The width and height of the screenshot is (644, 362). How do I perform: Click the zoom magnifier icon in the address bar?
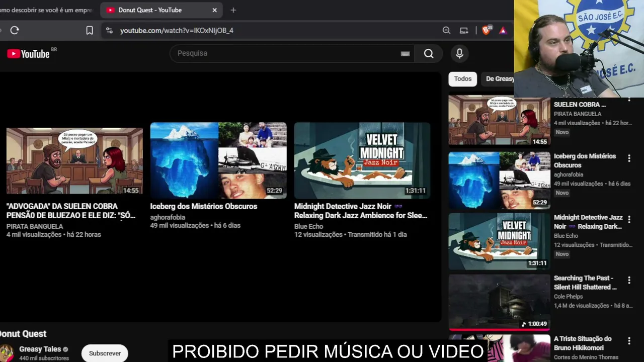[446, 30]
